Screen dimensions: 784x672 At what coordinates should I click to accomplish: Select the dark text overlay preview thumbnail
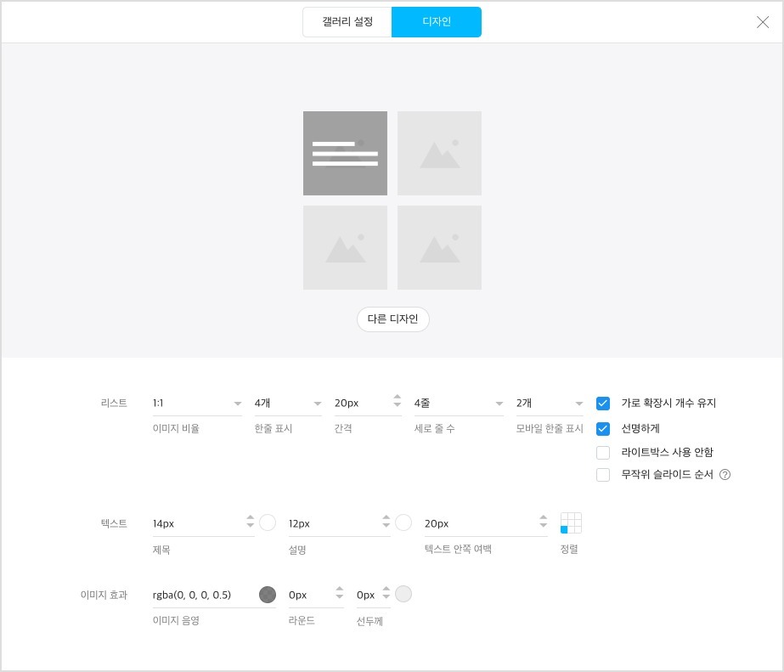pyautogui.click(x=345, y=153)
